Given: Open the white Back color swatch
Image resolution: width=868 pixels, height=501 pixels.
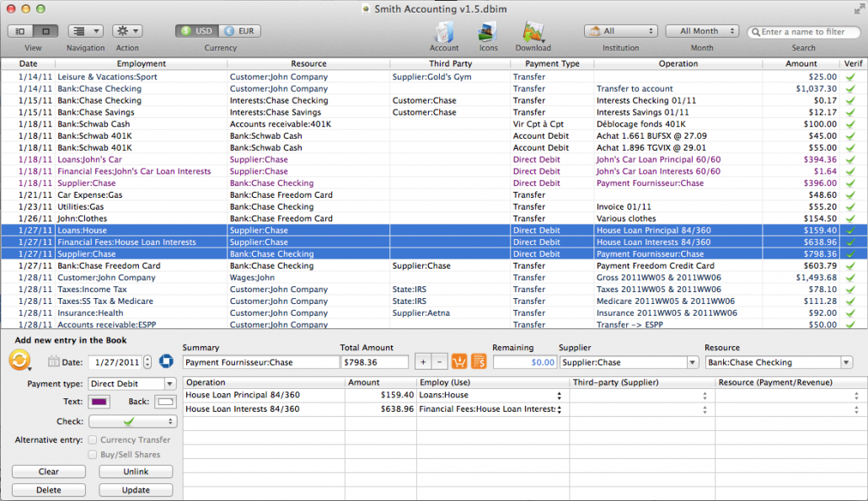Looking at the screenshot, I should (165, 402).
